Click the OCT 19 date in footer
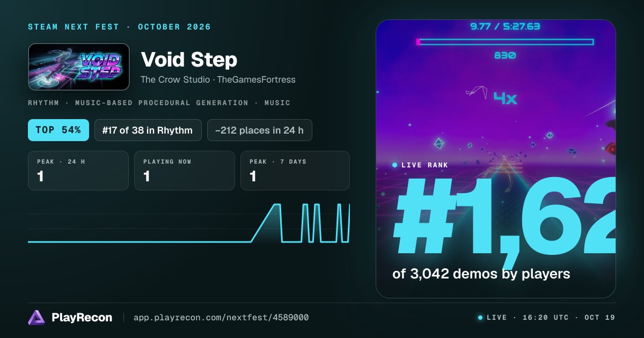644x338 pixels. [599, 318]
